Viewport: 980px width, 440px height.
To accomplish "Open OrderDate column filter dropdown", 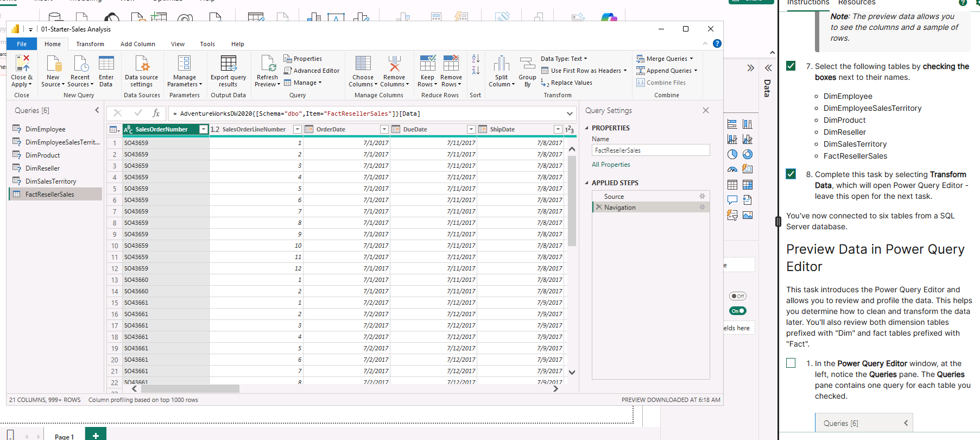I will (x=384, y=129).
